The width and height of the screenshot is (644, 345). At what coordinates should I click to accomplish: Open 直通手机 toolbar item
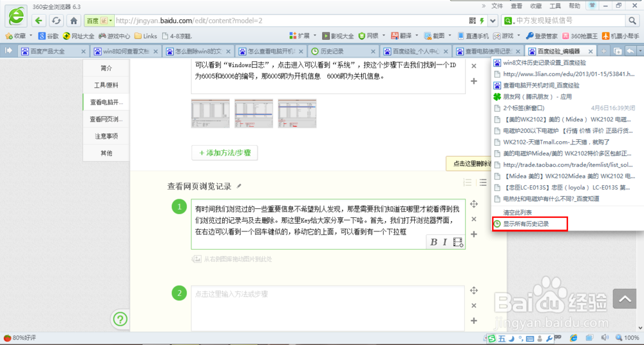pos(473,35)
